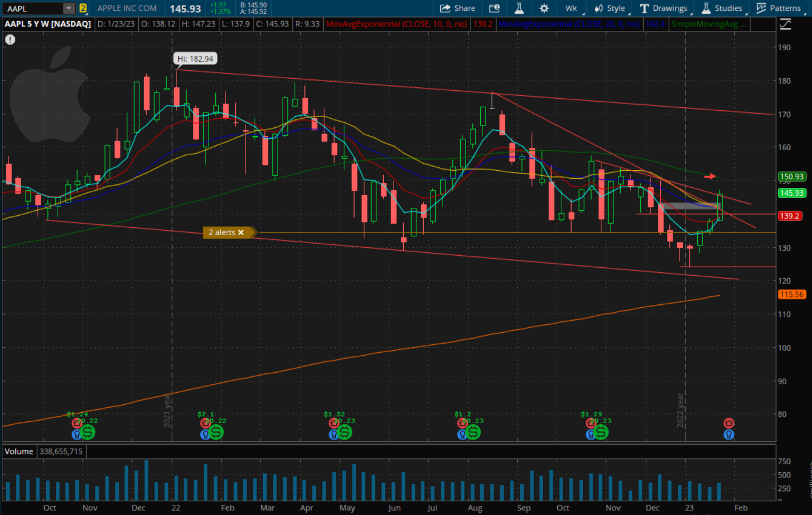The width and height of the screenshot is (812, 515).
Task: Click the $1.24 dividend icon near November
Action: [x=87, y=433]
